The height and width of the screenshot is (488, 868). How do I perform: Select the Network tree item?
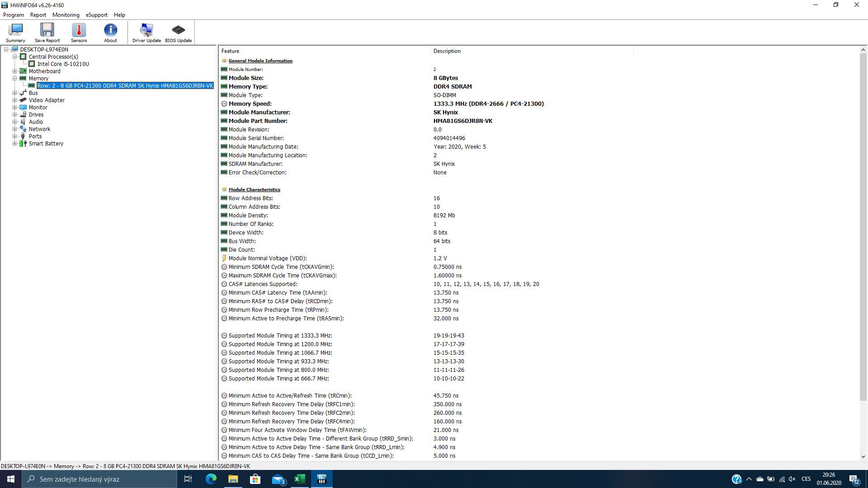(x=39, y=129)
